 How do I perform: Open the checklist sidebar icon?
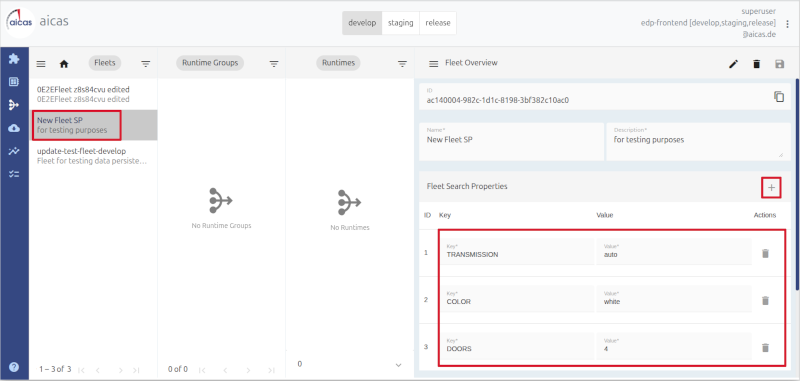14,174
